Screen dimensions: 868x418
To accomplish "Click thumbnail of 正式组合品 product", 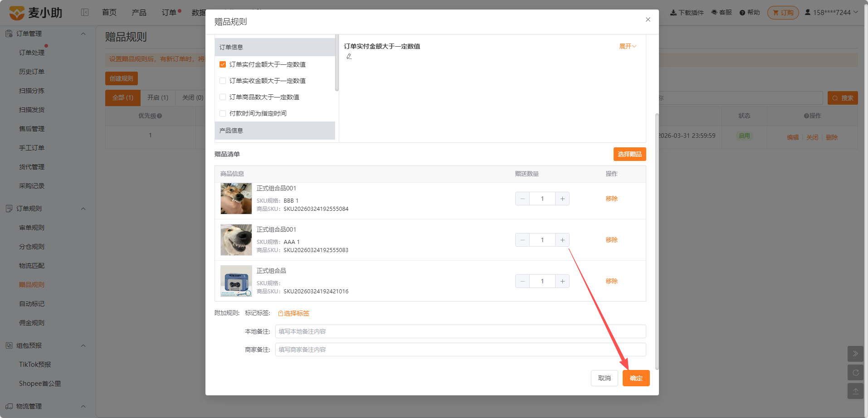I will pos(236,281).
